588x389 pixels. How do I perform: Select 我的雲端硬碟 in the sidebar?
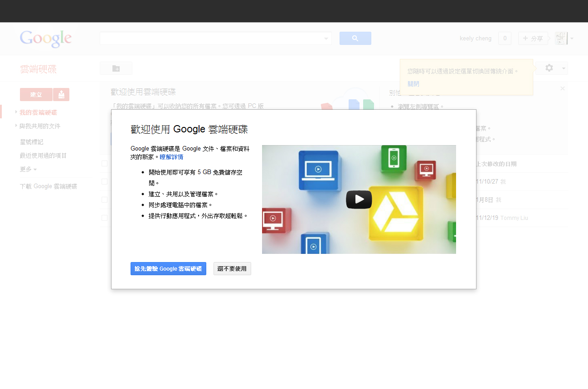(38, 112)
